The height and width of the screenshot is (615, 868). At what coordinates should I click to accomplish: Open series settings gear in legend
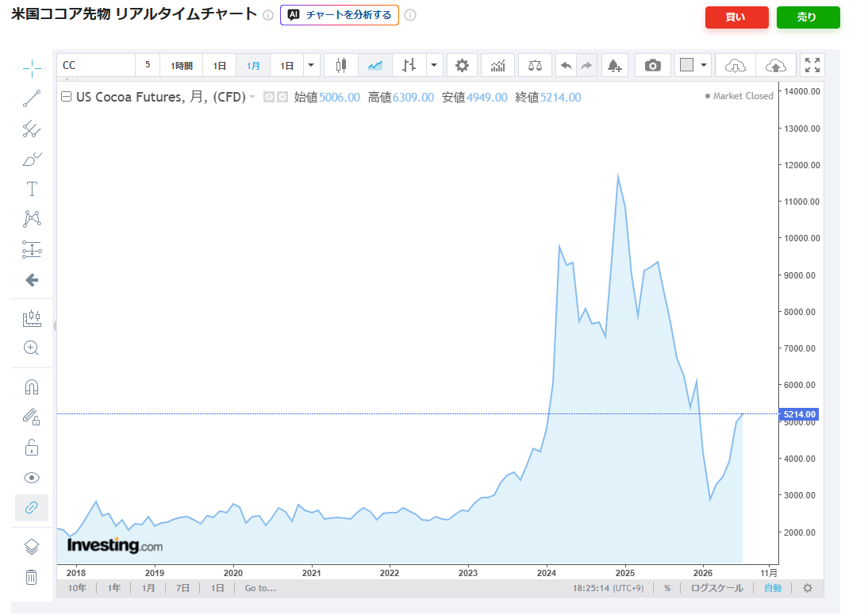tap(282, 97)
